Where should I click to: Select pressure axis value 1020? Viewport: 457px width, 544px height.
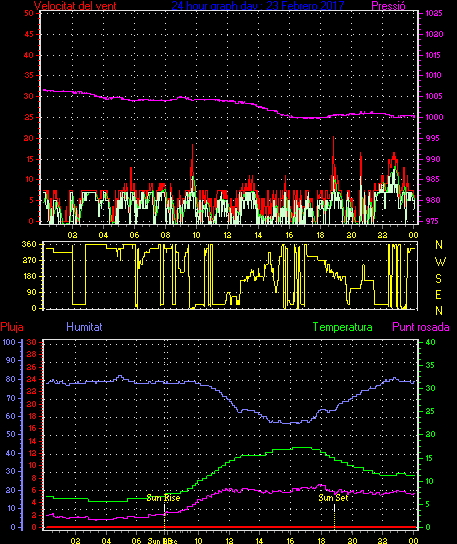[434, 34]
